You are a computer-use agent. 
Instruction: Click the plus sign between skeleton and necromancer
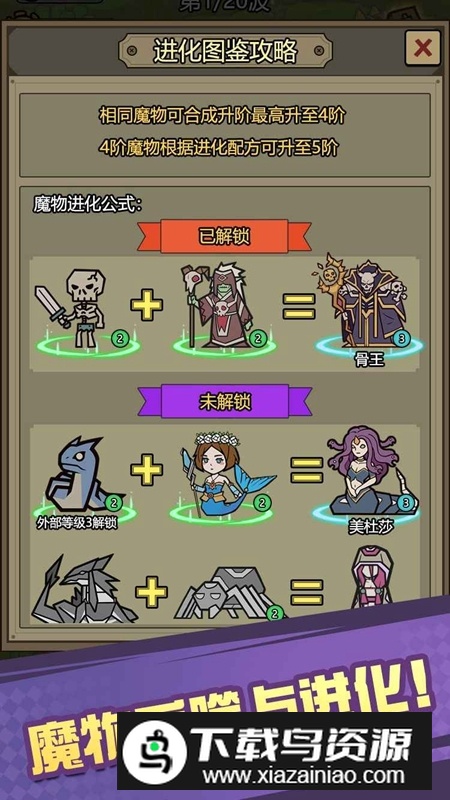point(146,305)
